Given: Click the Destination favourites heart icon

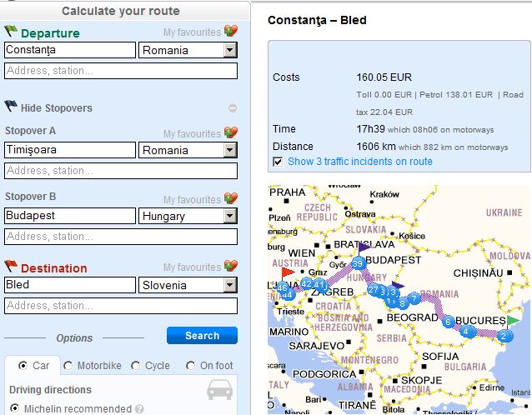Looking at the screenshot, I should 231,267.
